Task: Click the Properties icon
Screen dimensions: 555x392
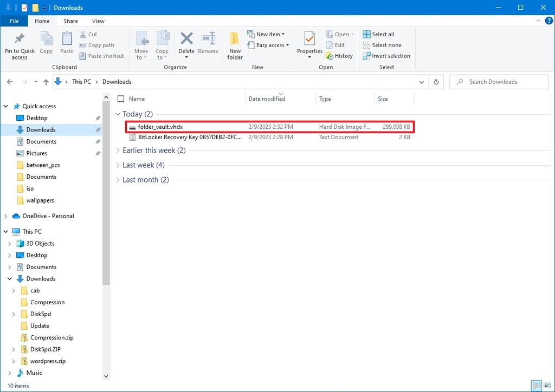Action: tap(309, 44)
